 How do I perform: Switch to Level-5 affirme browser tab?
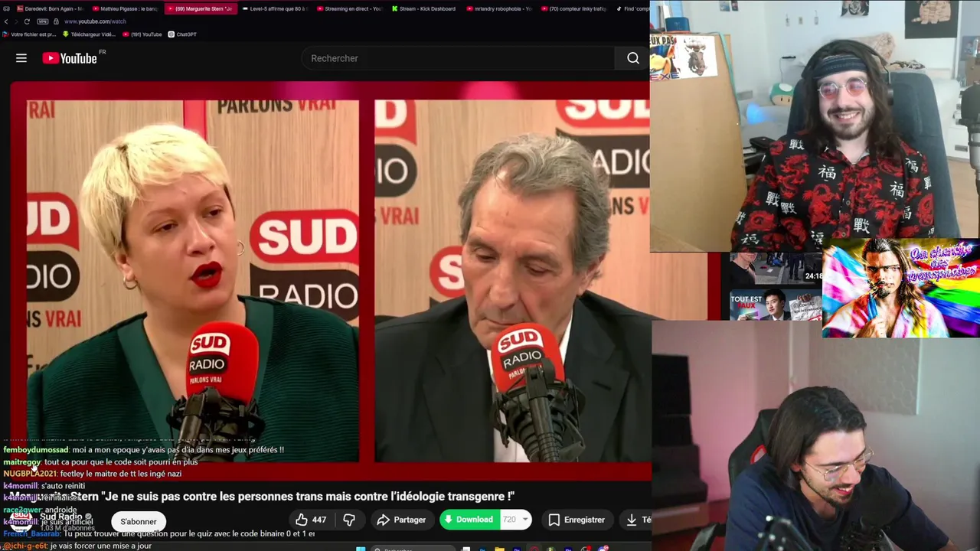[274, 8]
